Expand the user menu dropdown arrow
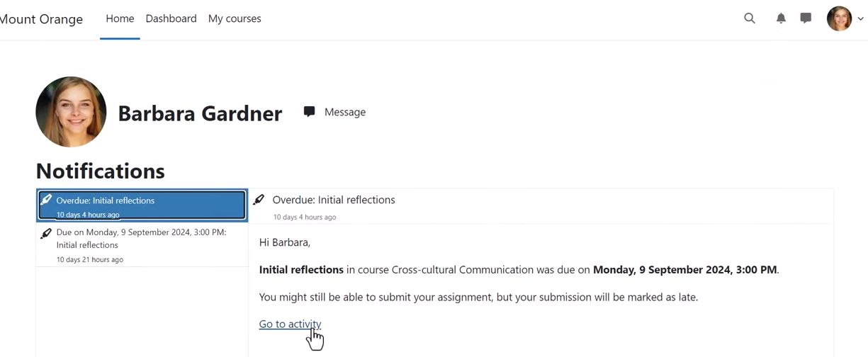 [861, 19]
